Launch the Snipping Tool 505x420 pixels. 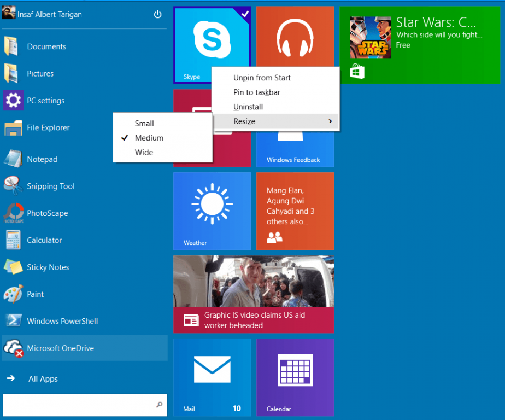[51, 186]
